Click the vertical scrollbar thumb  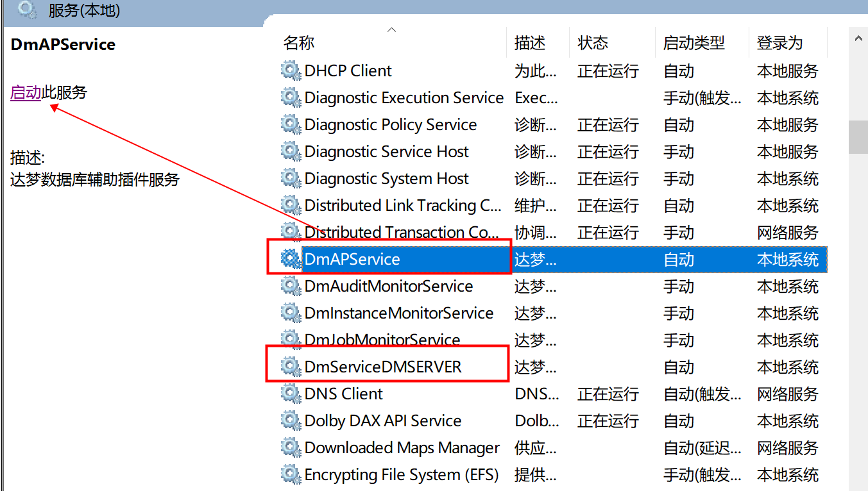858,137
